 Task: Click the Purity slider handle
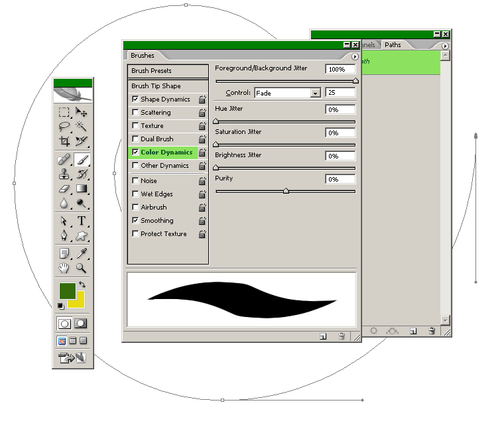click(x=286, y=191)
